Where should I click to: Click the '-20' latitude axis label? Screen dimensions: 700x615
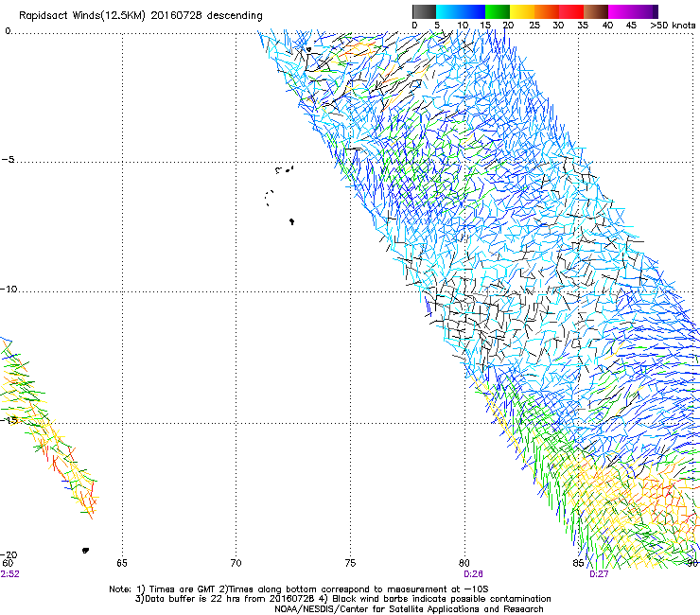click(9, 554)
